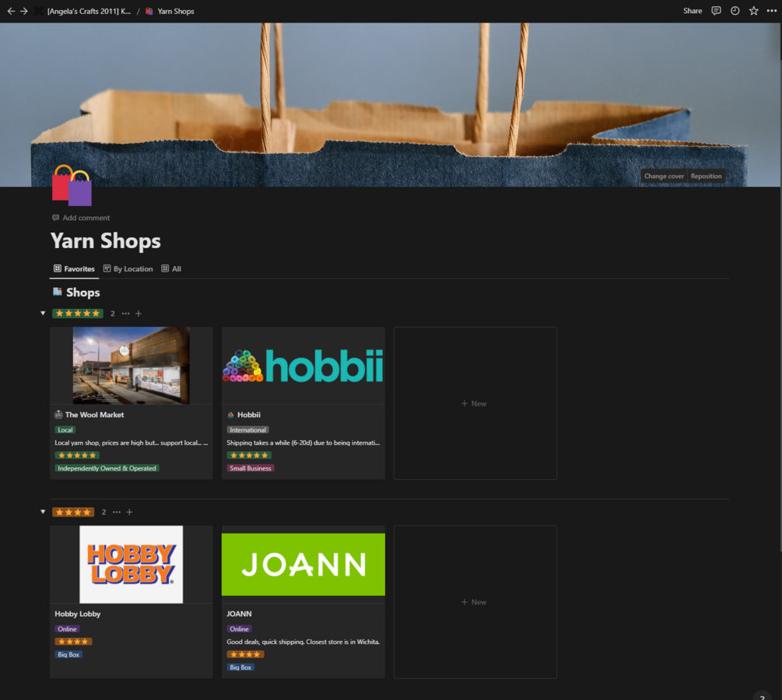Click the Shops database icon

click(x=58, y=292)
